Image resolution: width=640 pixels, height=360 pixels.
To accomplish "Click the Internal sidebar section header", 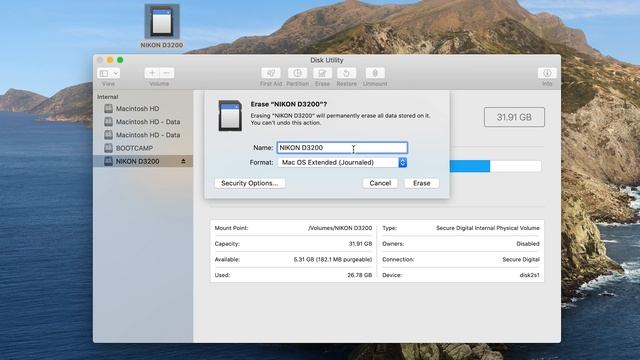I will pyautogui.click(x=107, y=97).
